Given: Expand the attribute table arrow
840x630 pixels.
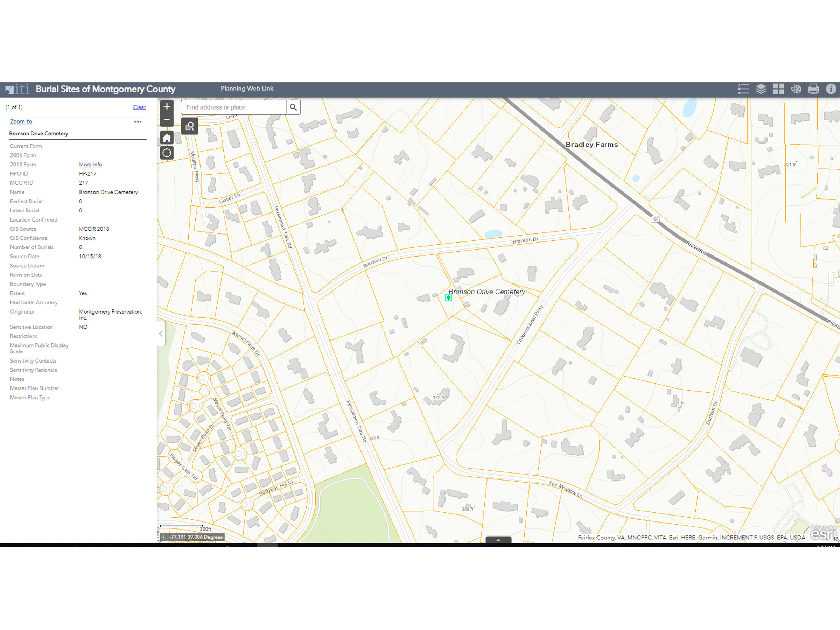Looking at the screenshot, I should click(498, 540).
